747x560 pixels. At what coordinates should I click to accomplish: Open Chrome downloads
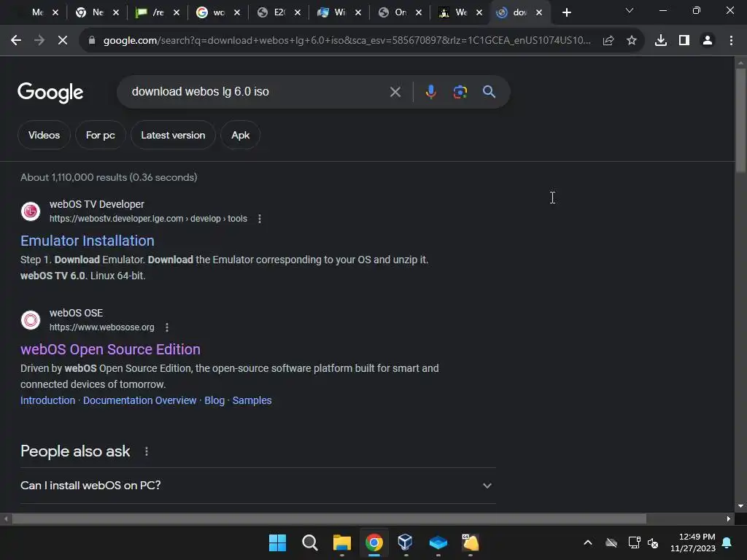pyautogui.click(x=660, y=41)
